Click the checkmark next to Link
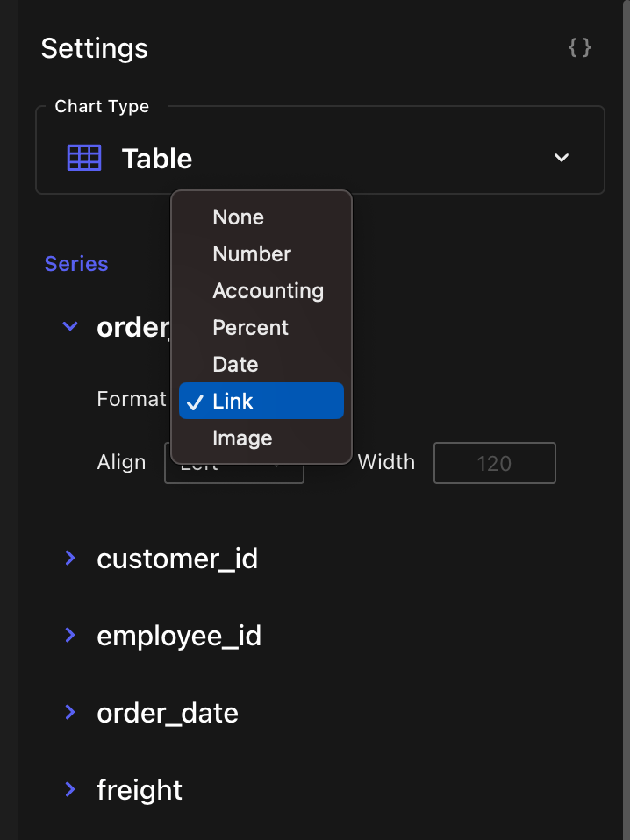The image size is (630, 840). (195, 401)
